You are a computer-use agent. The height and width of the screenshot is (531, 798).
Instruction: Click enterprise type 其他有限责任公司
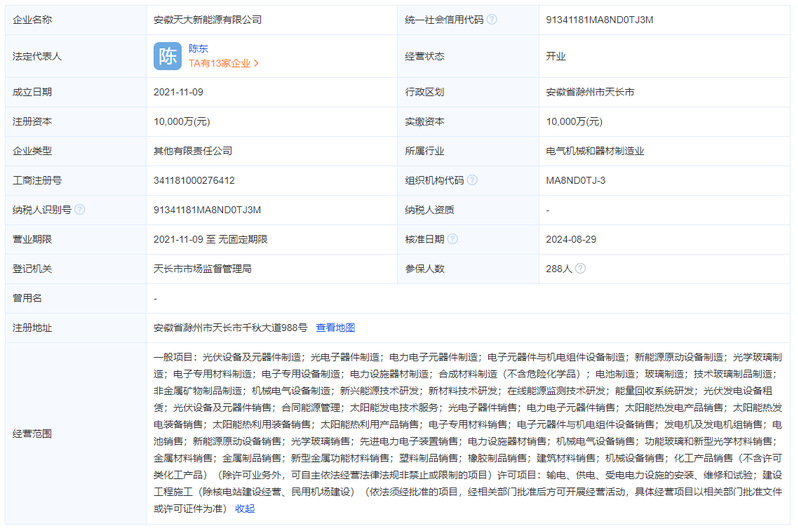193,151
